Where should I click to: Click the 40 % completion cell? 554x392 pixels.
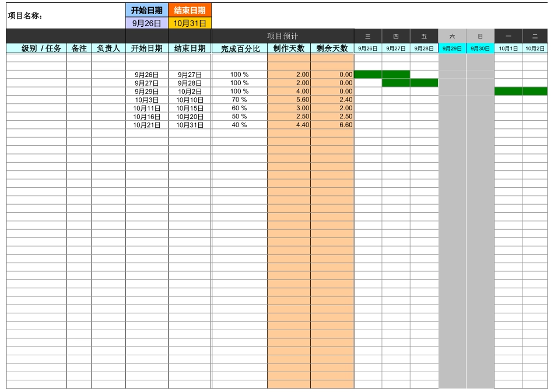(240, 125)
